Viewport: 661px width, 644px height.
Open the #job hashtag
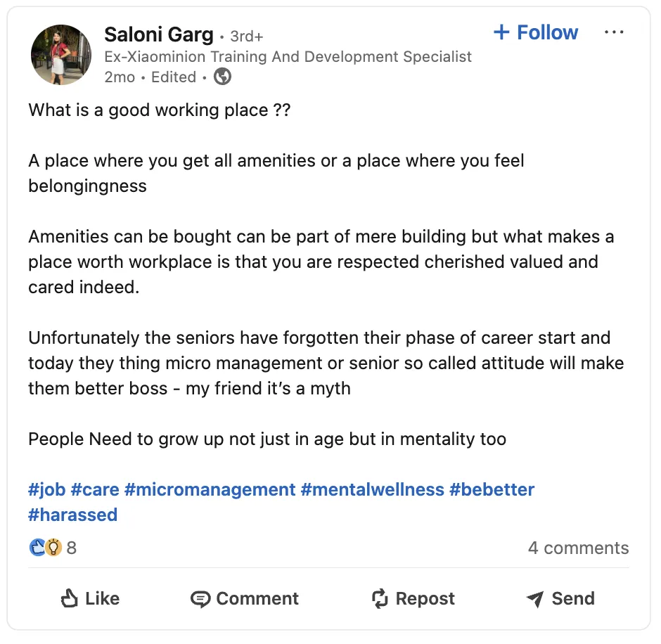click(47, 490)
